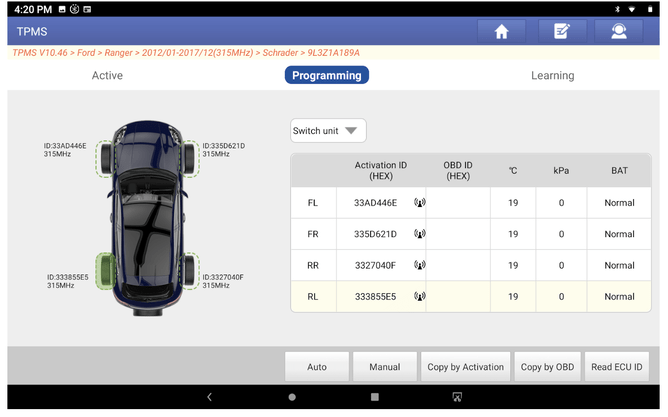Viewport: 668px width, 417px height.
Task: Click the Auto button
Action: [x=317, y=367]
